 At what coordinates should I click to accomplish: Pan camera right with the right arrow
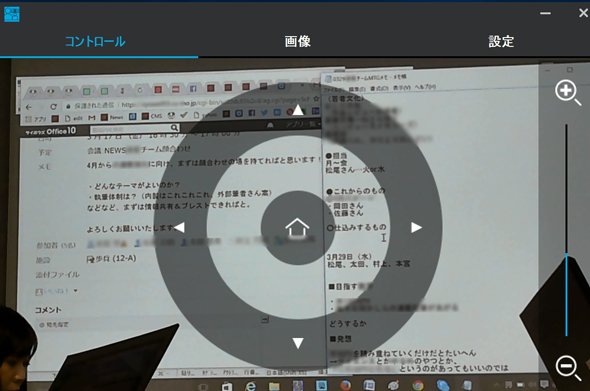[x=416, y=227]
